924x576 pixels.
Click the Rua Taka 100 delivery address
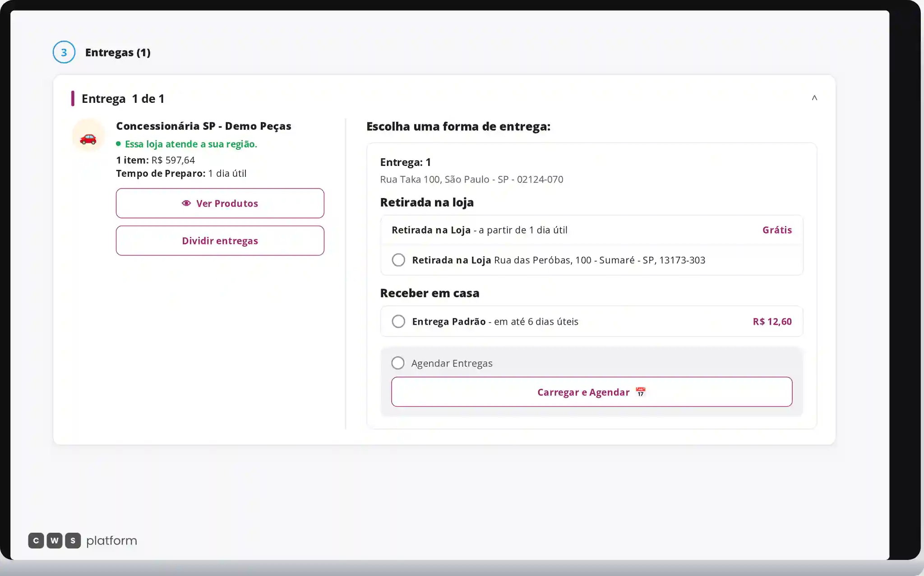471,180
